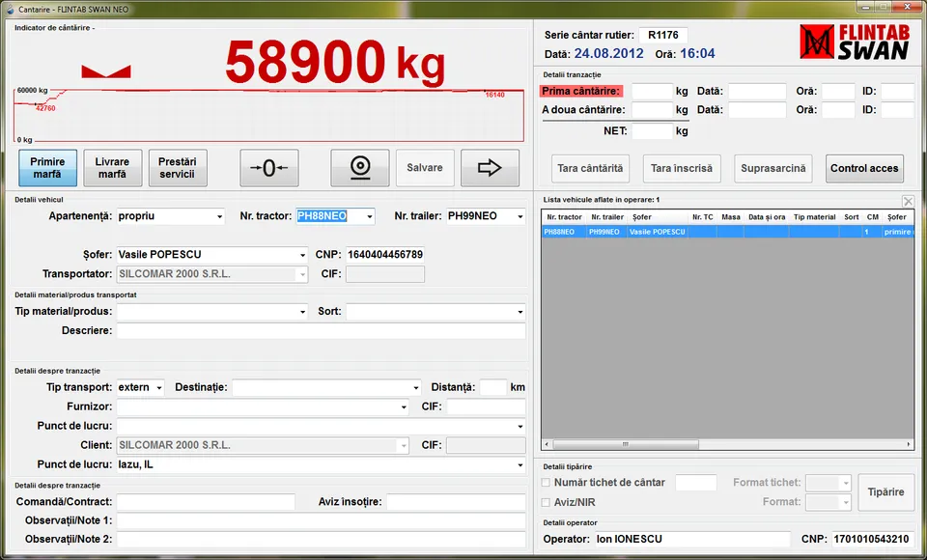Click the Data și ora column header
This screenshot has height=560, width=927.
[767, 217]
